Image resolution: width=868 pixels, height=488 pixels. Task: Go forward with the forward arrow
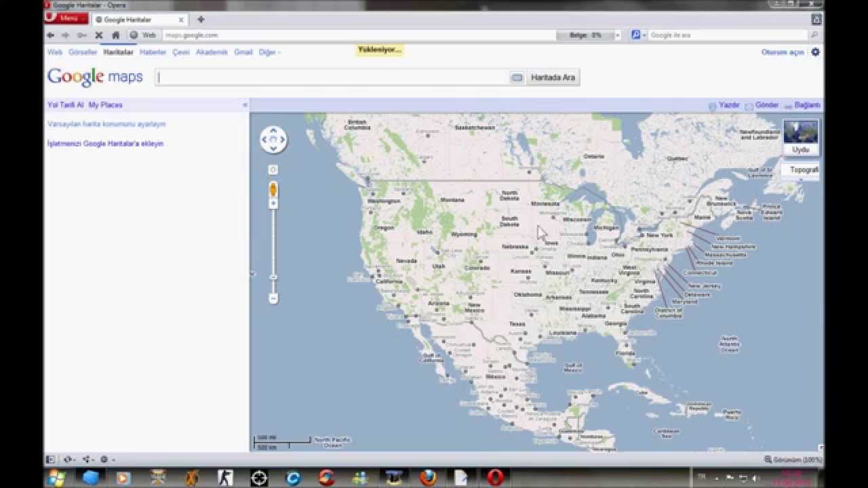pos(66,35)
